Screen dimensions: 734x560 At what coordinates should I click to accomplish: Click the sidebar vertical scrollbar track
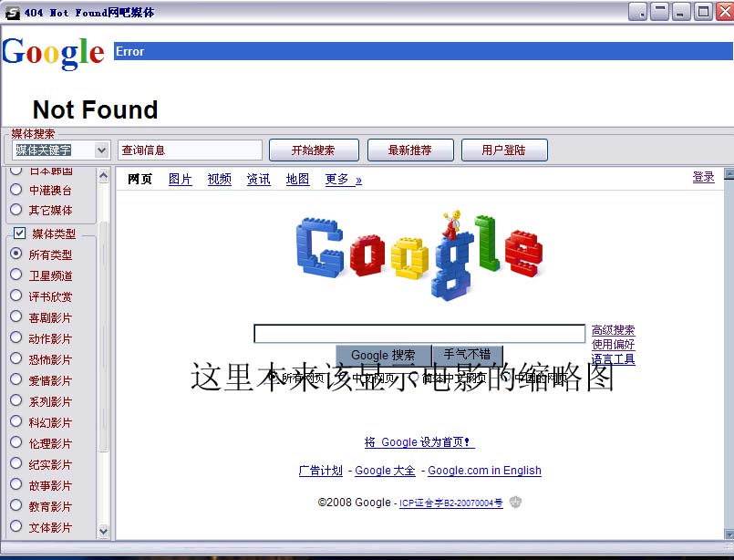coord(103,337)
